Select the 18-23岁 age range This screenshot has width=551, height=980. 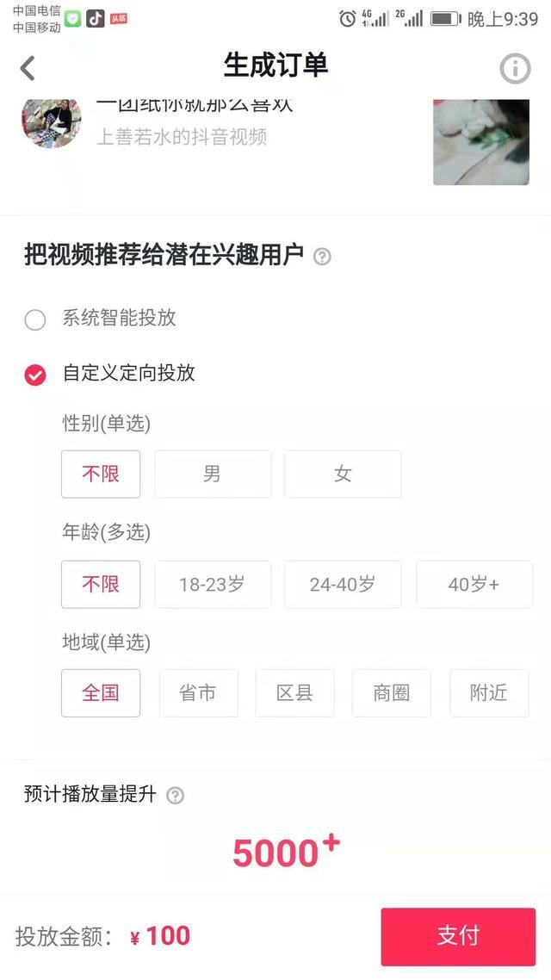[213, 584]
